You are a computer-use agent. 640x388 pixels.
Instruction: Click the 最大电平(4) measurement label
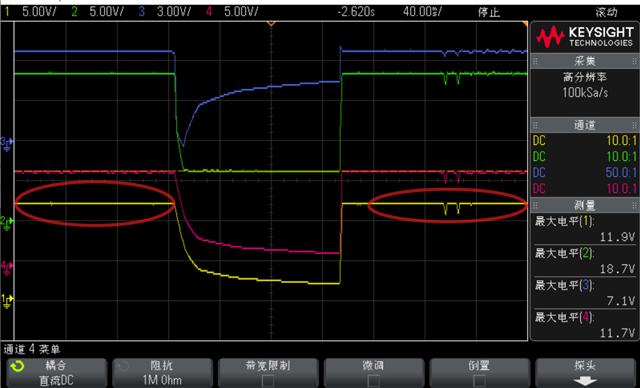564,317
